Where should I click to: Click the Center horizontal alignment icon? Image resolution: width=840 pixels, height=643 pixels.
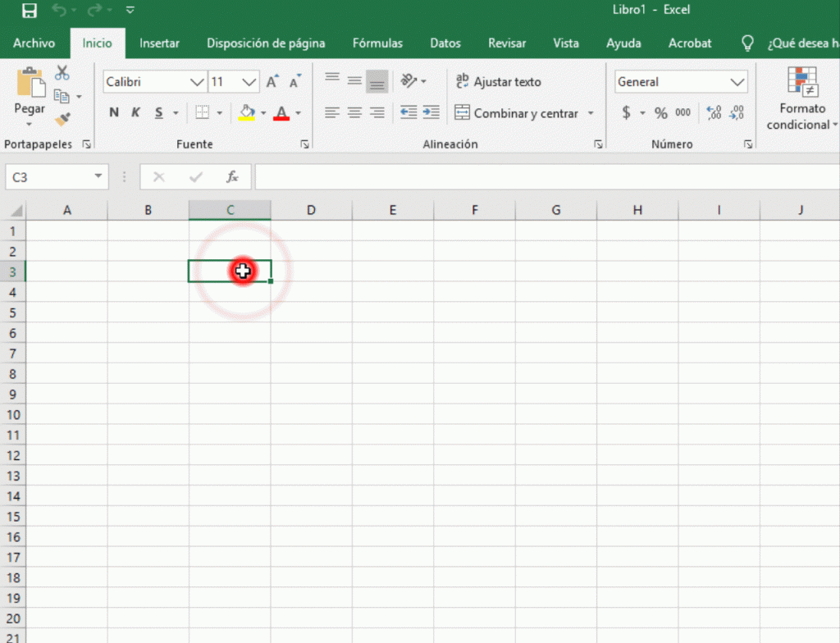pos(354,112)
